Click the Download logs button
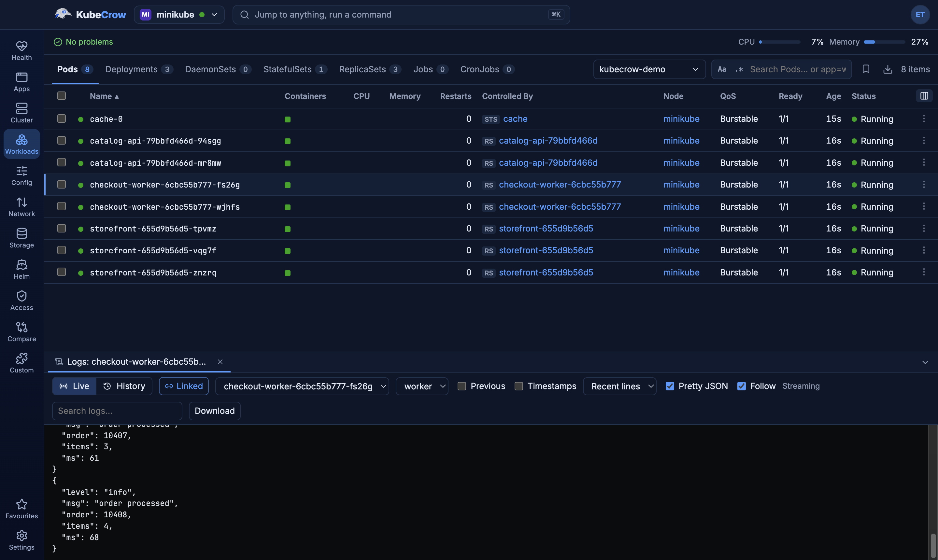Screen dimensions: 938x560 (x=214, y=411)
